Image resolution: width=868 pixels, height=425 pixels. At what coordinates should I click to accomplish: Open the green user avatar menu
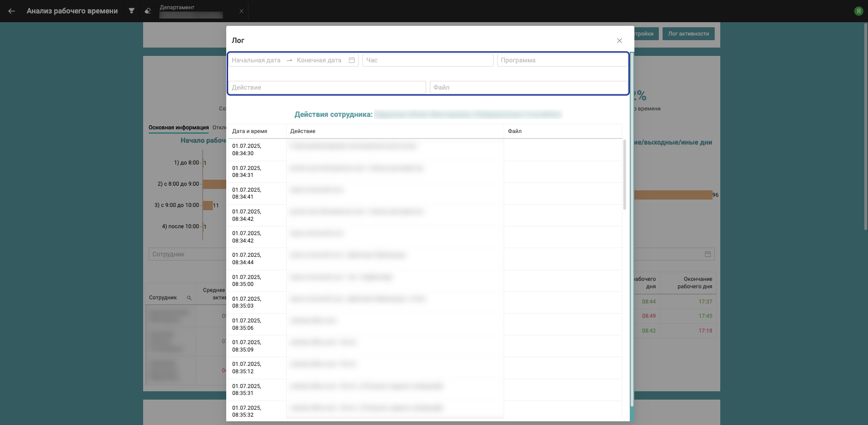tap(858, 11)
